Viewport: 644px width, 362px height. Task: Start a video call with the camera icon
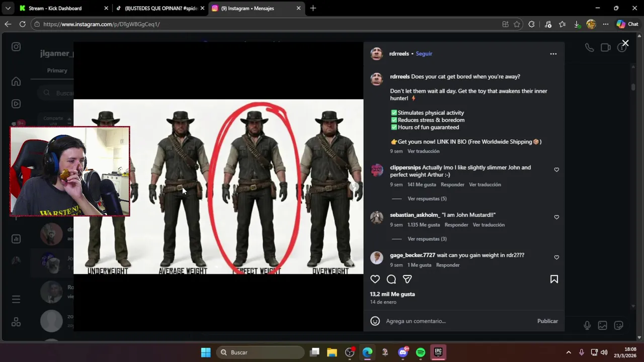point(606,47)
